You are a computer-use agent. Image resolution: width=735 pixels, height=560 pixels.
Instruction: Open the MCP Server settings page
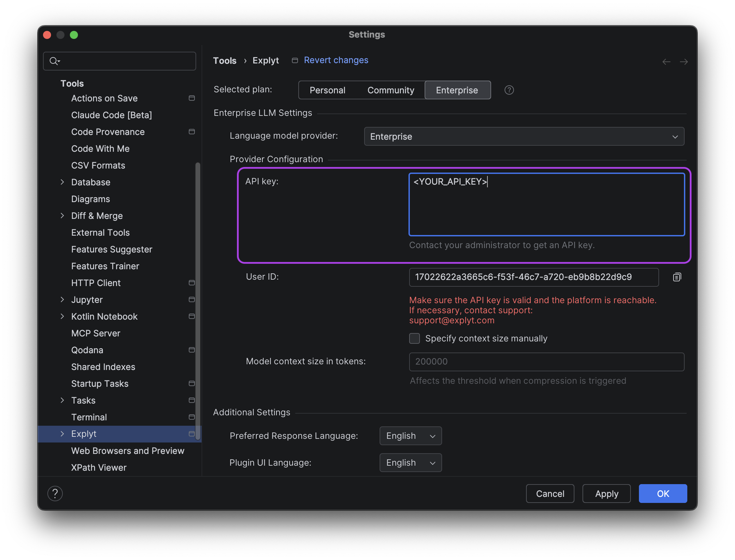click(96, 333)
